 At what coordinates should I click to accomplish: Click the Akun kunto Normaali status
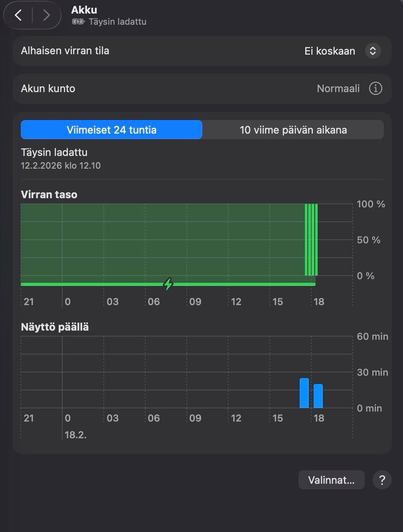click(338, 89)
